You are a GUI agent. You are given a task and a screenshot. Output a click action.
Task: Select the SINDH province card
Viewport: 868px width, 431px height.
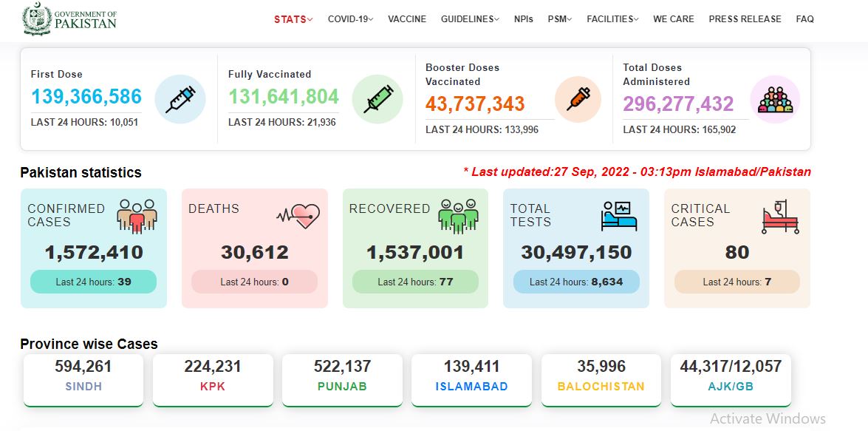tap(83, 380)
